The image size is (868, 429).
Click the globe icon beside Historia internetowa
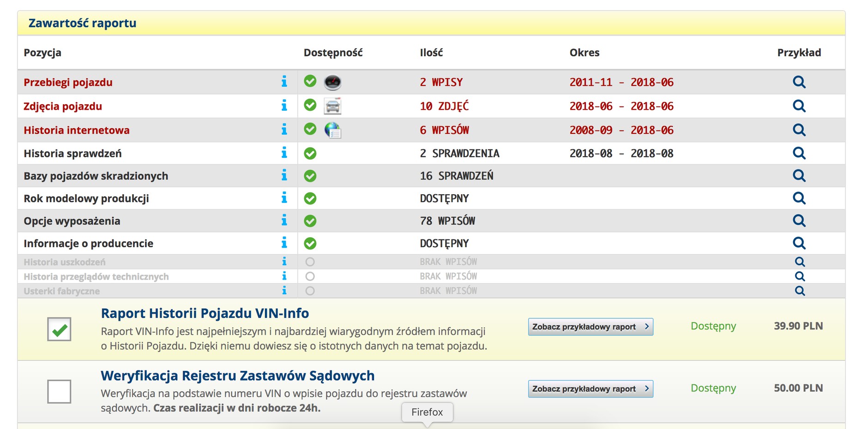click(332, 130)
